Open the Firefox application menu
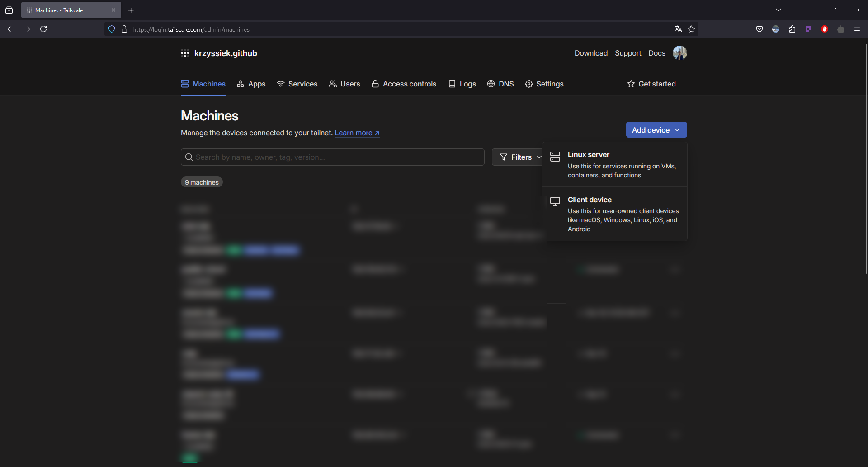Viewport: 868px width, 467px height. (857, 29)
